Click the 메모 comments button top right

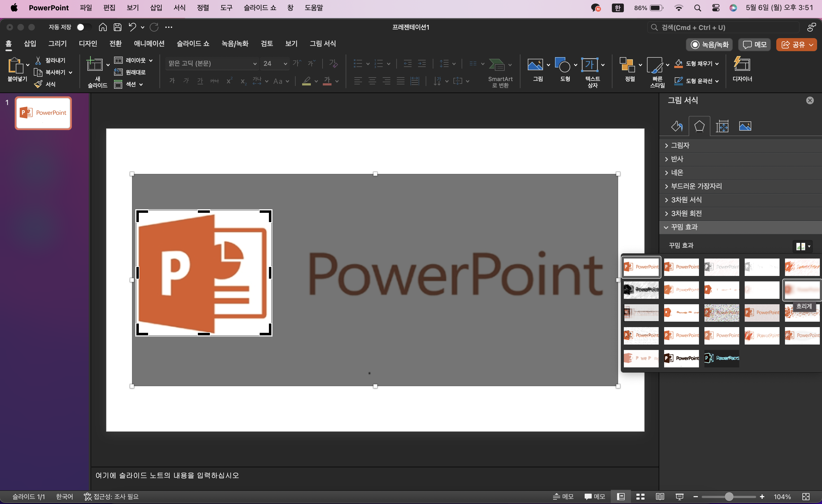pyautogui.click(x=754, y=45)
